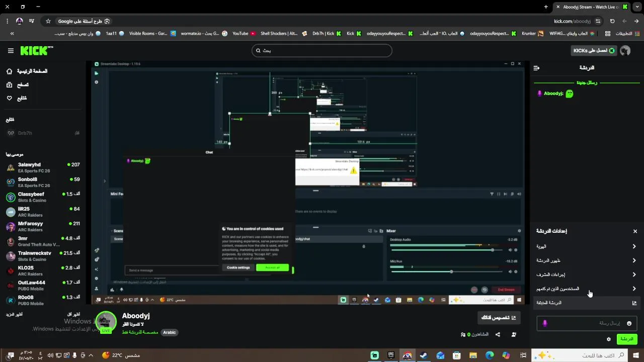Collapse the chat panel arrow icon

point(536,68)
